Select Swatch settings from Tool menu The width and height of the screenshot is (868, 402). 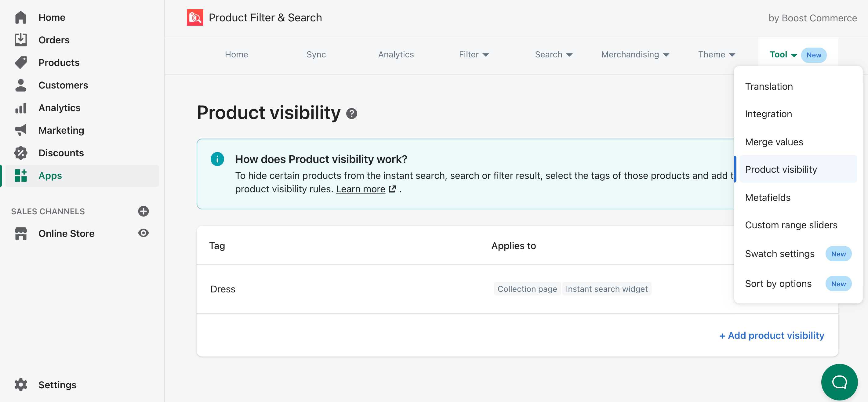(x=779, y=254)
